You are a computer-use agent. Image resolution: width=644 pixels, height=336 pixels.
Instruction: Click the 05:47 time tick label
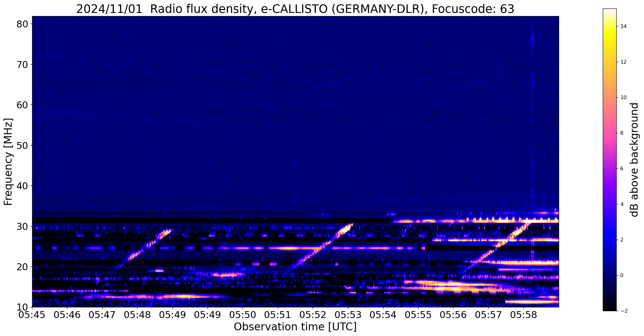pyautogui.click(x=102, y=315)
